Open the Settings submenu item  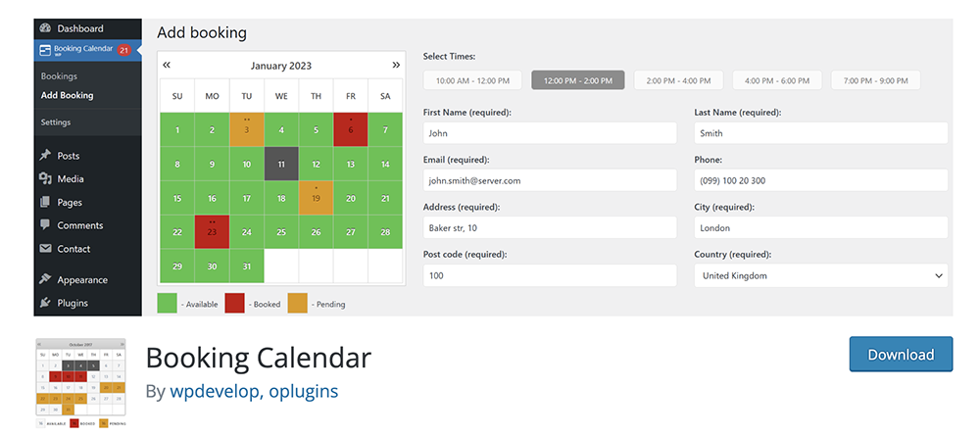(x=56, y=122)
